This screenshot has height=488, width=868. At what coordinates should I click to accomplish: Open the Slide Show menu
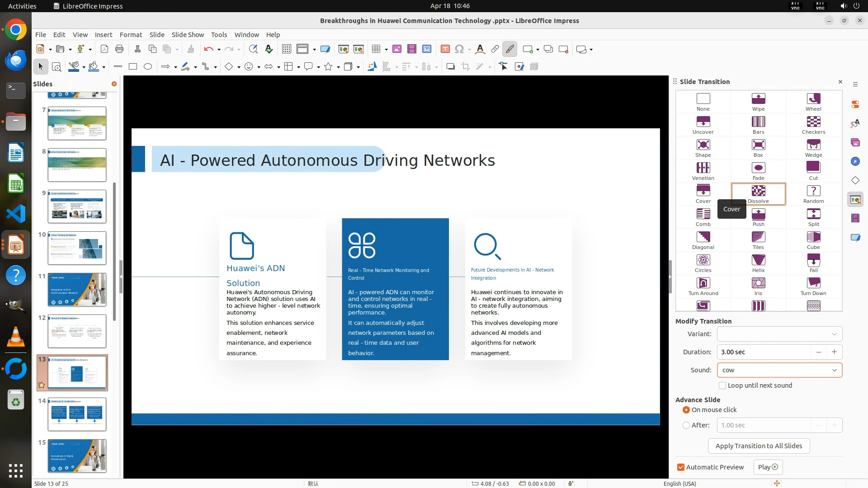click(188, 35)
